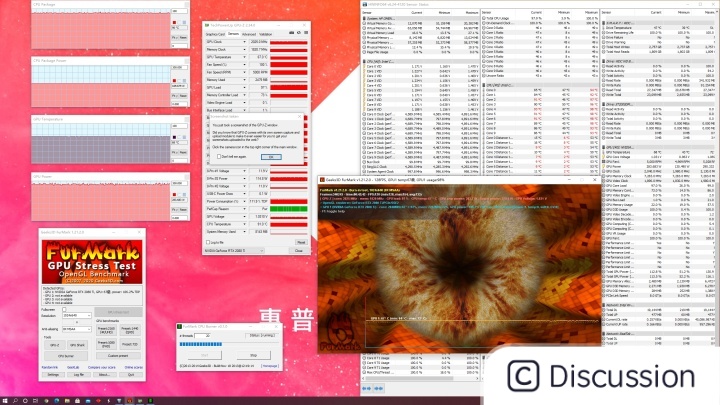720x405 pixels.
Task: Click FurMark GPU-Z tool button
Action: 55,344
